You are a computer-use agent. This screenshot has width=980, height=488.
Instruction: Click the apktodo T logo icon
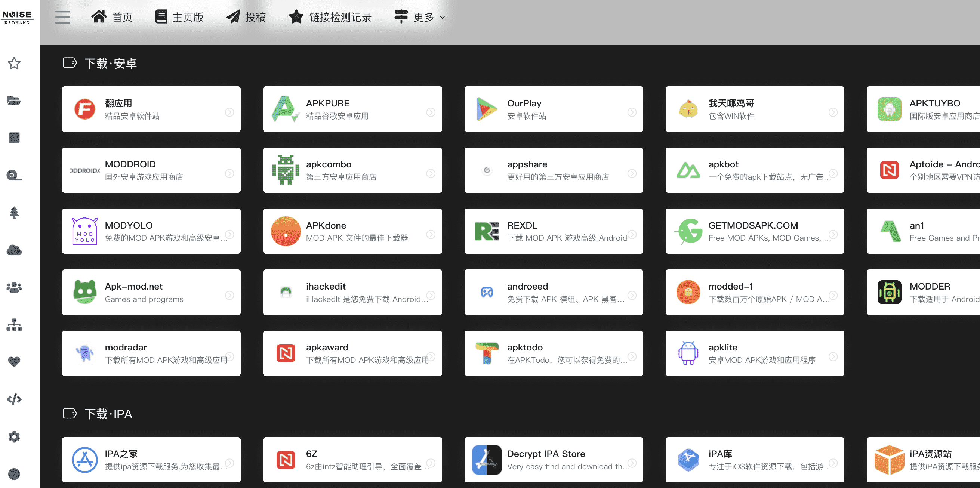point(487,353)
